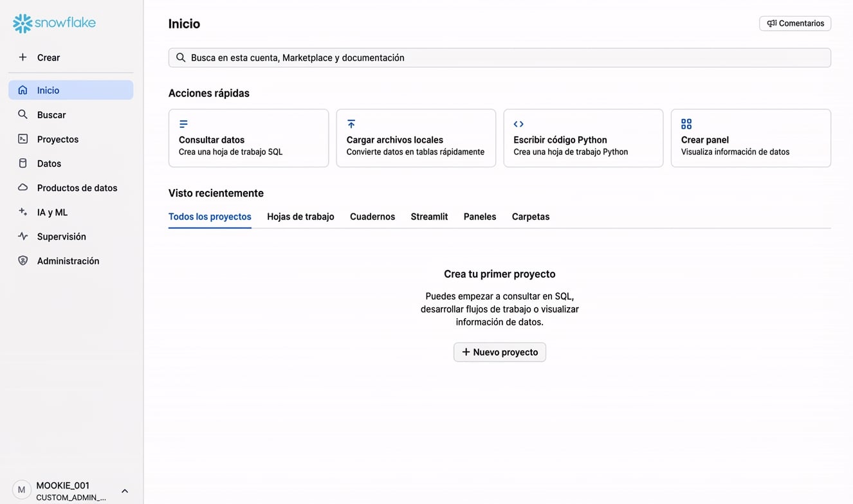Click the MOOKIE_001 account name
The height and width of the screenshot is (504, 853).
63,485
